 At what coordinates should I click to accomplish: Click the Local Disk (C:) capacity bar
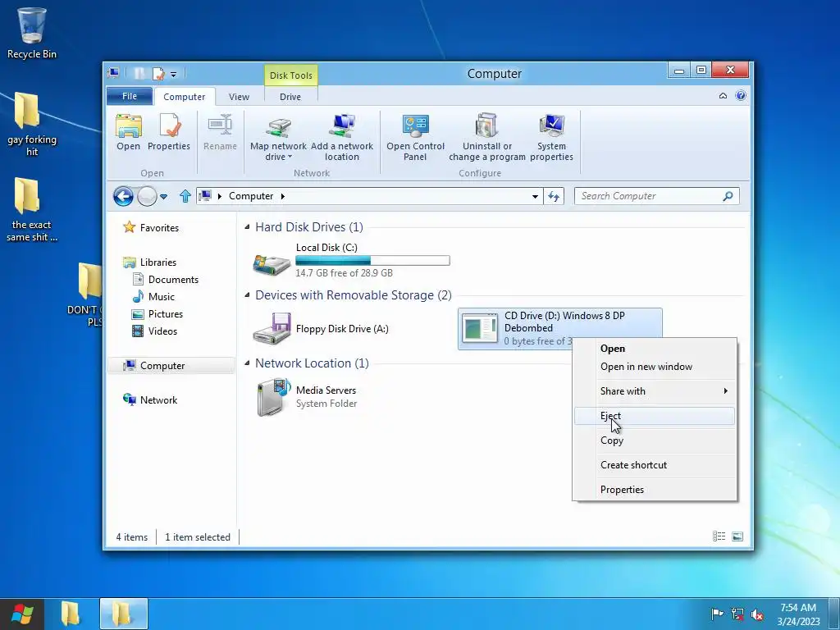pyautogui.click(x=373, y=261)
